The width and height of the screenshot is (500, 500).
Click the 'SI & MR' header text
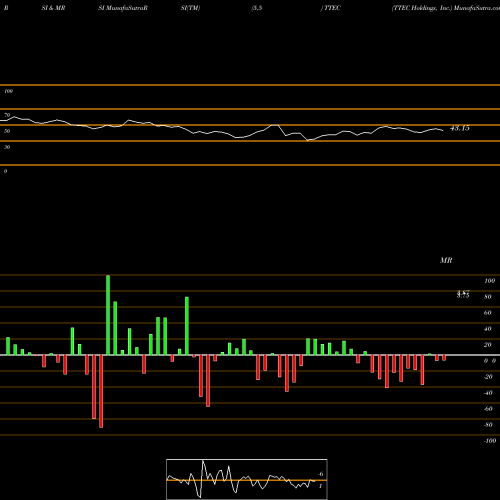point(53,8)
